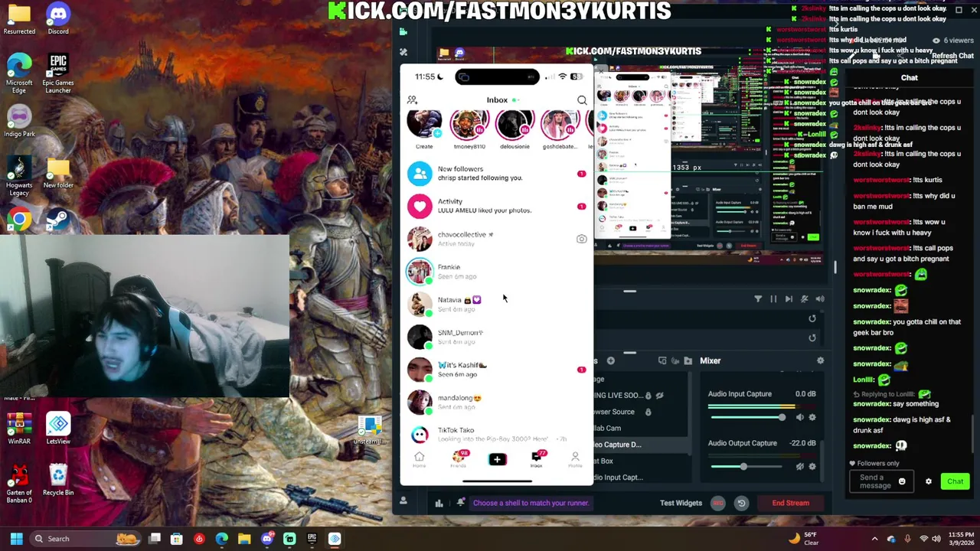Open the chavocollective conversation

pos(497,239)
